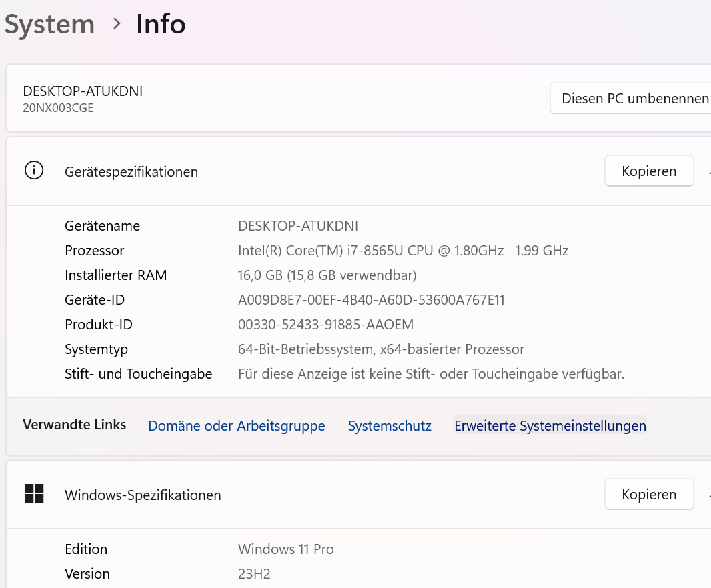Copy the Windows-Spezifikationen with Kopieren

[649, 494]
